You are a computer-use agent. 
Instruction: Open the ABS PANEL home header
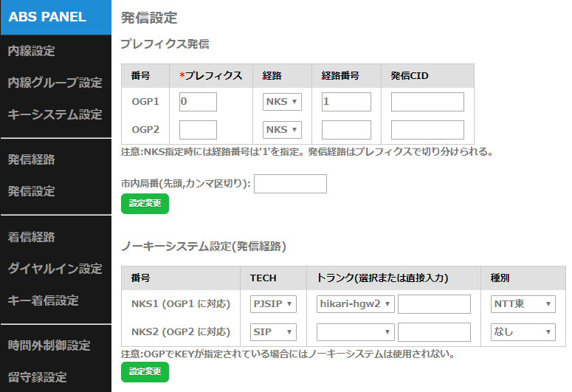pos(56,17)
